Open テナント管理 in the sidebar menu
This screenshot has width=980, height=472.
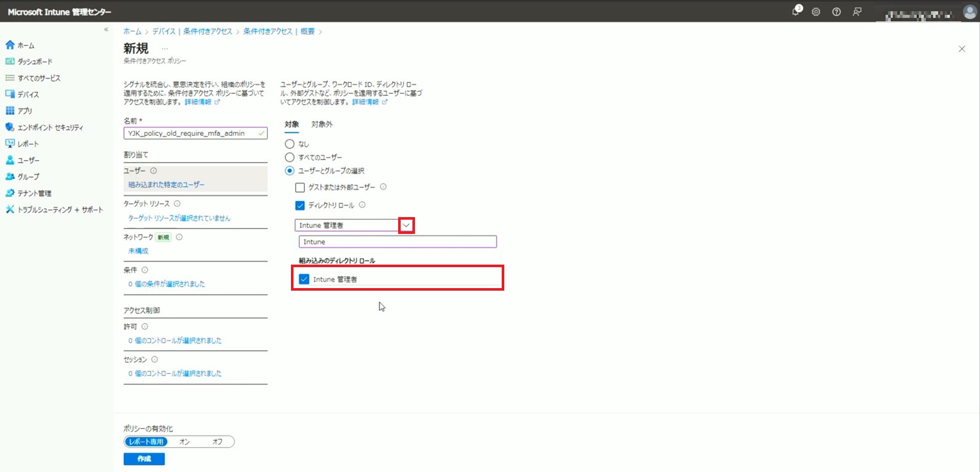pos(34,193)
